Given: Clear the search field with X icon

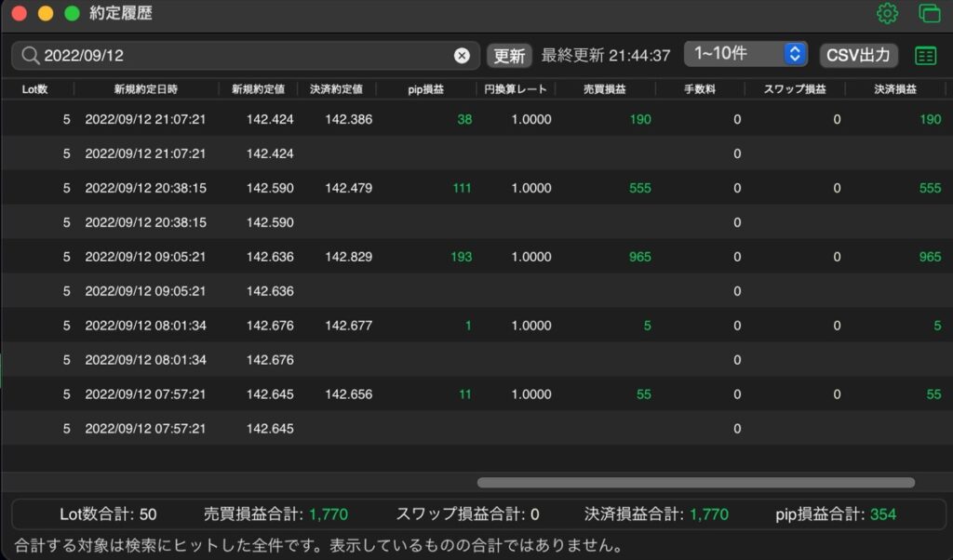Looking at the screenshot, I should (x=462, y=56).
